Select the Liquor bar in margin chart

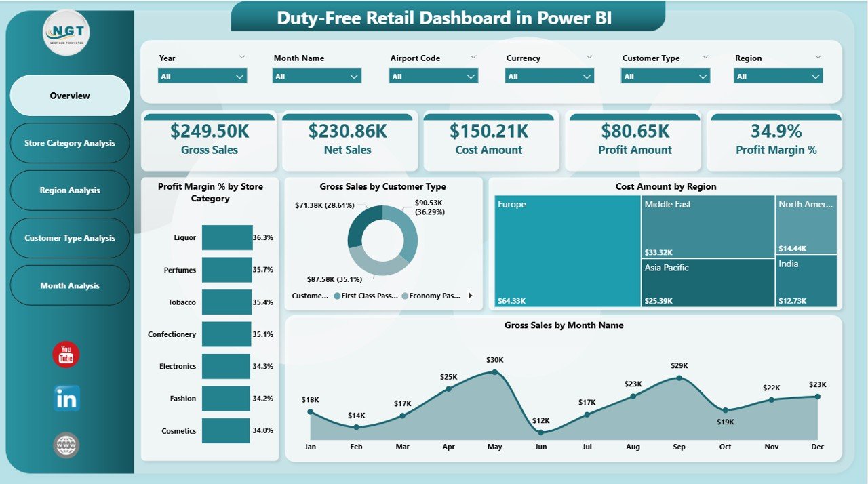[x=228, y=237]
